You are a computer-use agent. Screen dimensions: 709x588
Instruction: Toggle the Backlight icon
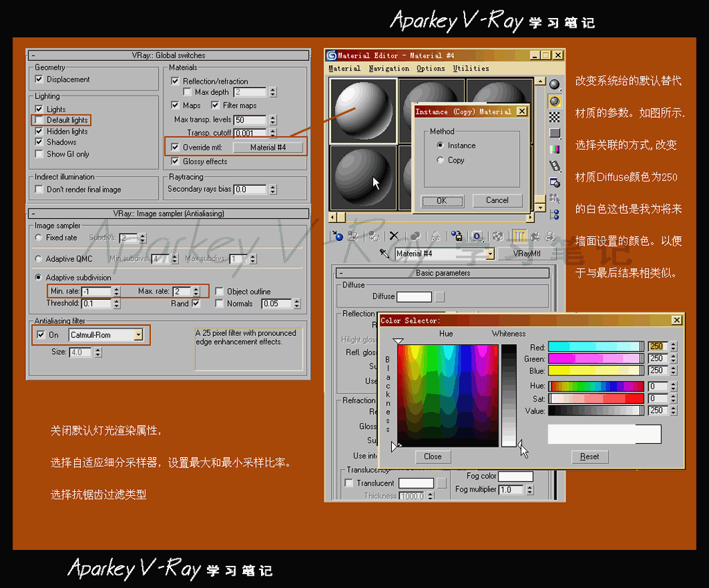[x=555, y=101]
